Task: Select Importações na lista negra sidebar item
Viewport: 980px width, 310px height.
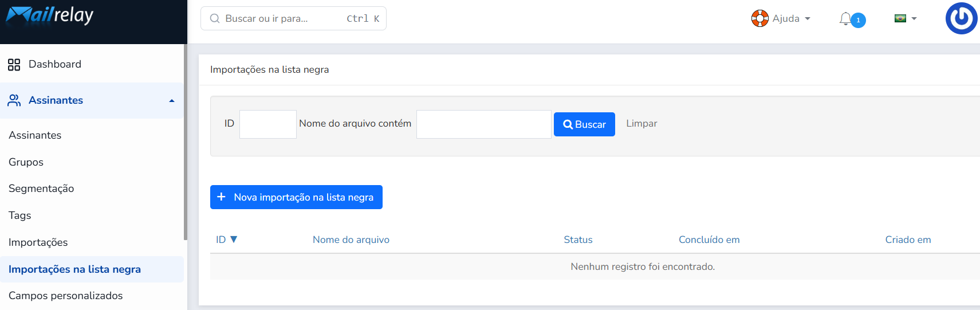Action: [92, 269]
